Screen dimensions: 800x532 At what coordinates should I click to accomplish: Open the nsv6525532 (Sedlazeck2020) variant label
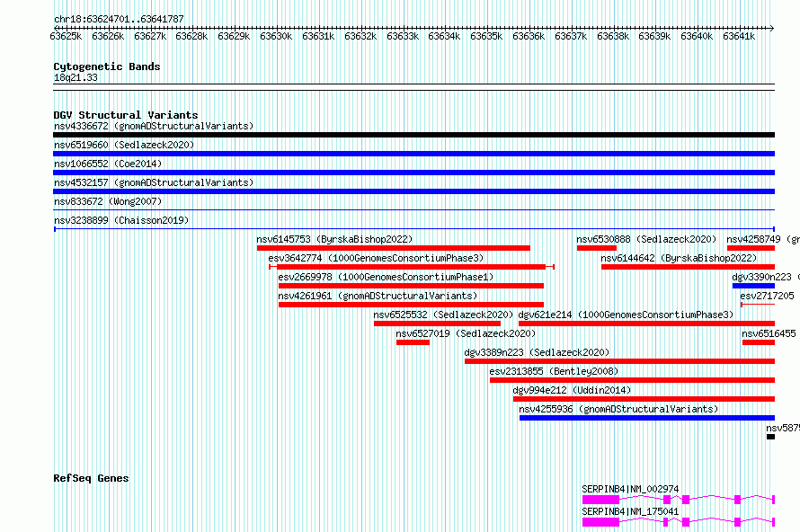pos(443,315)
